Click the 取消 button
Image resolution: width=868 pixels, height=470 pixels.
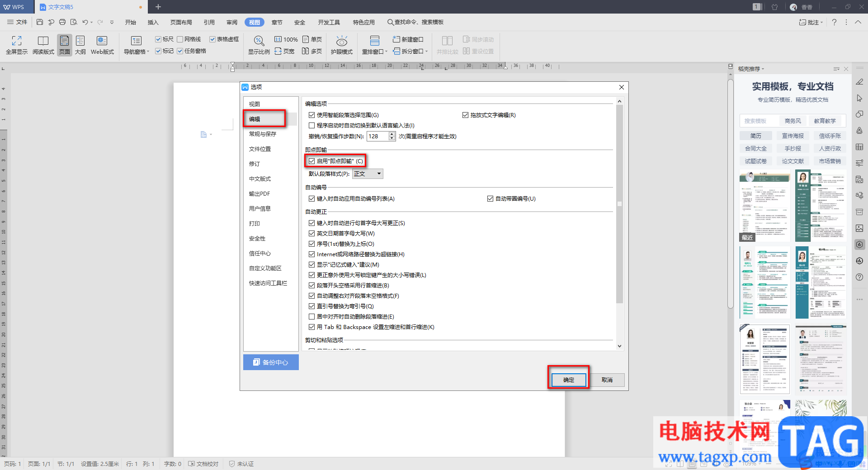pyautogui.click(x=607, y=380)
